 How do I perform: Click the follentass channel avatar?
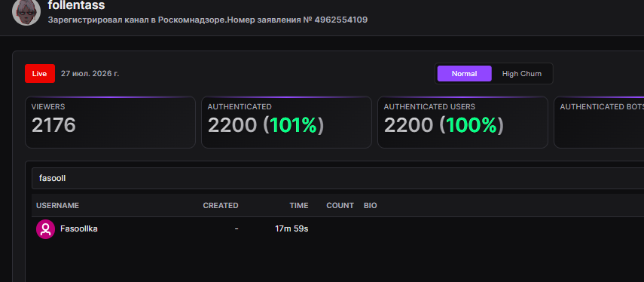pos(26,11)
